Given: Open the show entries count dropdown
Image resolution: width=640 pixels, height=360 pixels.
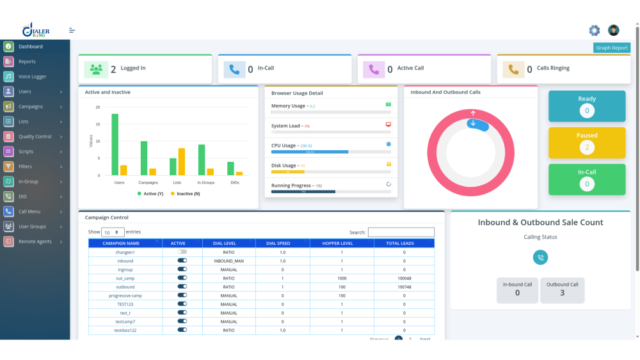Looking at the screenshot, I should pos(113,232).
